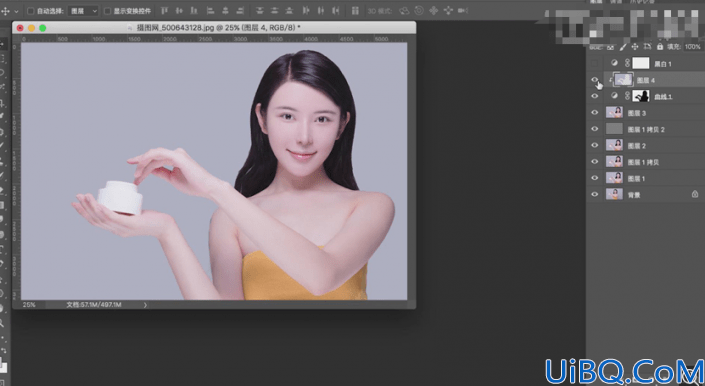705x386 pixels.
Task: Open the status bar info arrow
Action: 145,305
